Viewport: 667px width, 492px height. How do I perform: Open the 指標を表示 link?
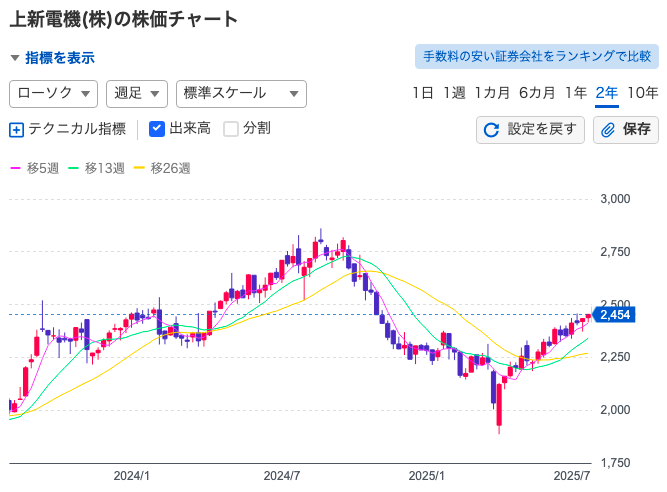point(60,58)
